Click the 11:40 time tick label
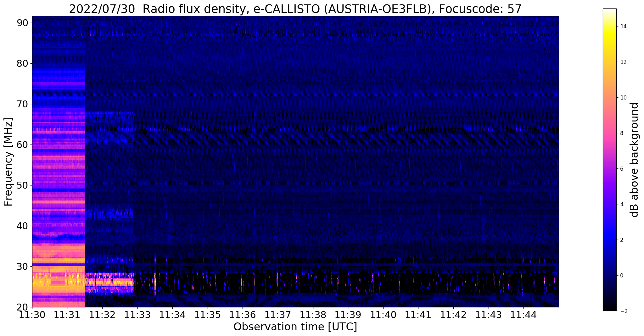644x336 pixels. tap(383, 315)
